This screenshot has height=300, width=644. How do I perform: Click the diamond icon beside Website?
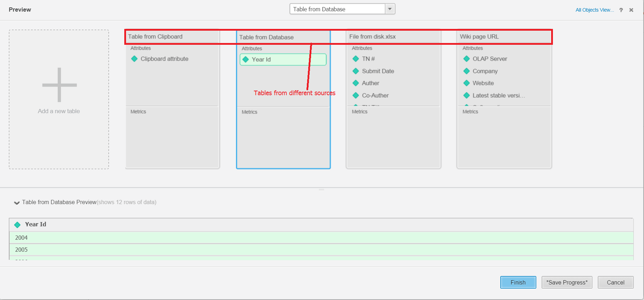(466, 83)
